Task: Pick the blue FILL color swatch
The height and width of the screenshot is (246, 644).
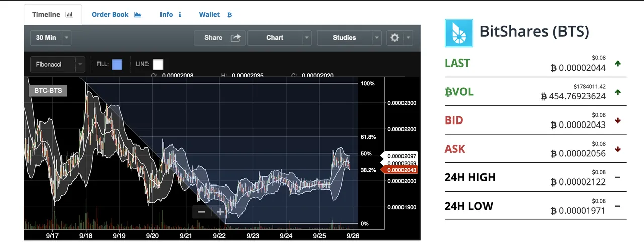Action: coord(117,65)
